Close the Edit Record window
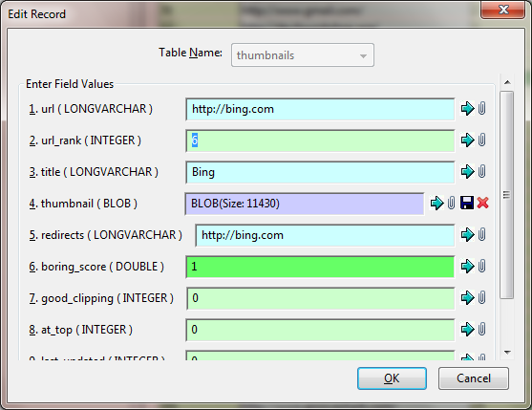The image size is (532, 410). point(502,10)
